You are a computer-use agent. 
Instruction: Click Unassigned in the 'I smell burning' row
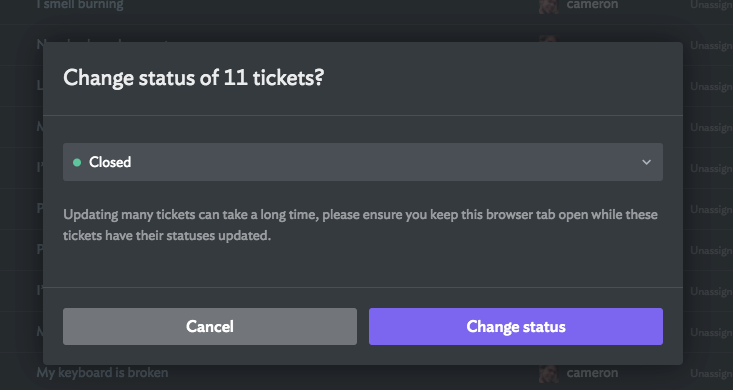point(711,5)
